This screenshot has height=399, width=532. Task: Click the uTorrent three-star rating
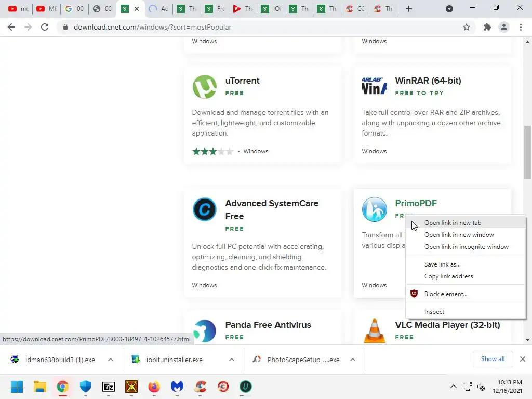212,151
